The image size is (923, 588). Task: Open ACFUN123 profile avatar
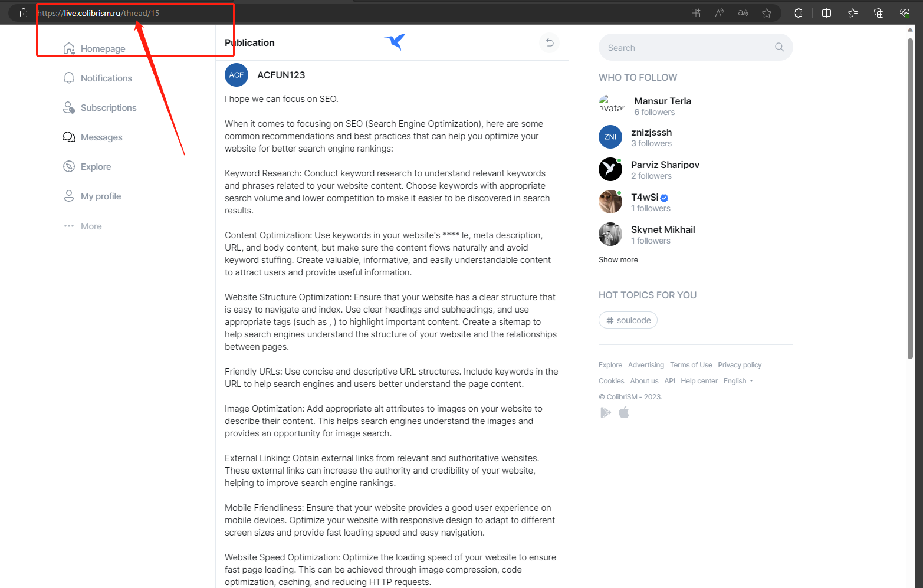point(237,75)
